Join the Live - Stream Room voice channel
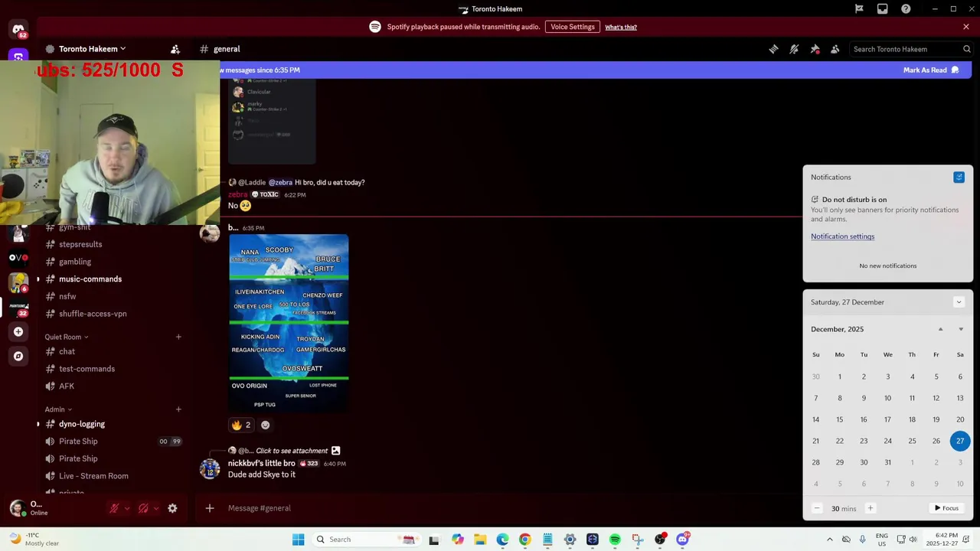This screenshot has width=980, height=551. pos(93,476)
